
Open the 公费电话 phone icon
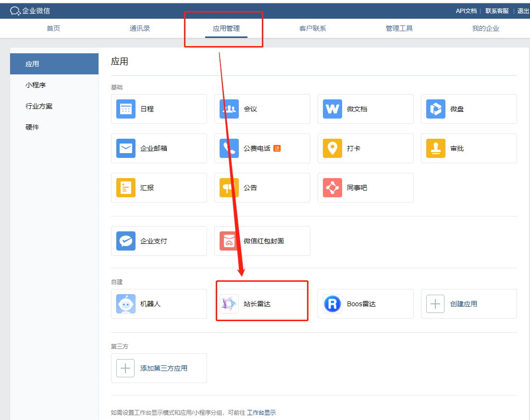(x=229, y=148)
